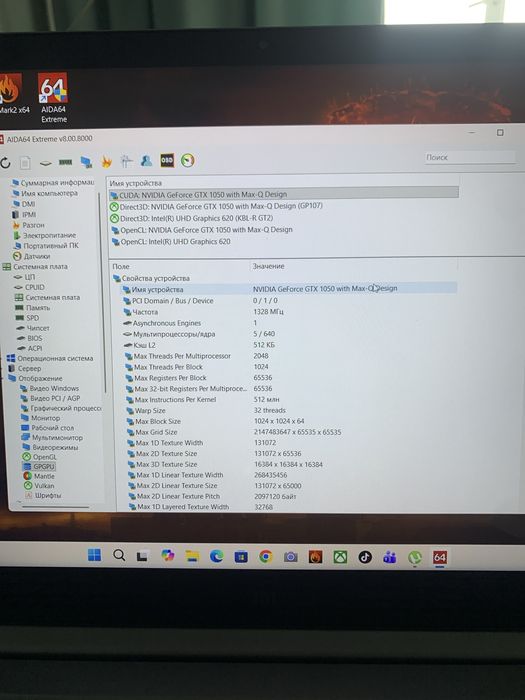Open the CPUID tree item
Image resolution: width=525 pixels, height=700 pixels.
coord(29,287)
